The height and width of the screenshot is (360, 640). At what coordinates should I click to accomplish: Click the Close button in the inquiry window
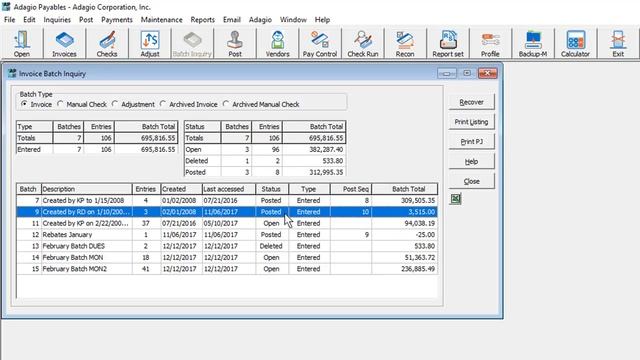pyautogui.click(x=471, y=181)
